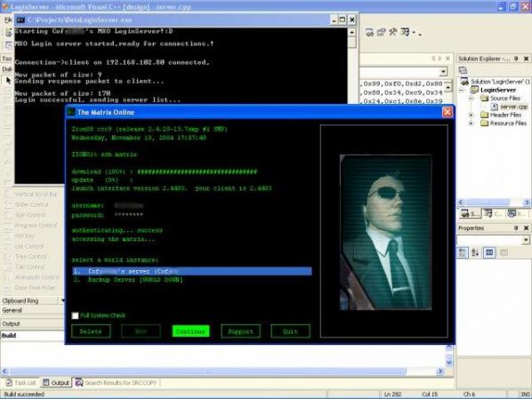The height and width of the screenshot is (399, 532).
Task: Open the Task List tab
Action: coord(21,383)
